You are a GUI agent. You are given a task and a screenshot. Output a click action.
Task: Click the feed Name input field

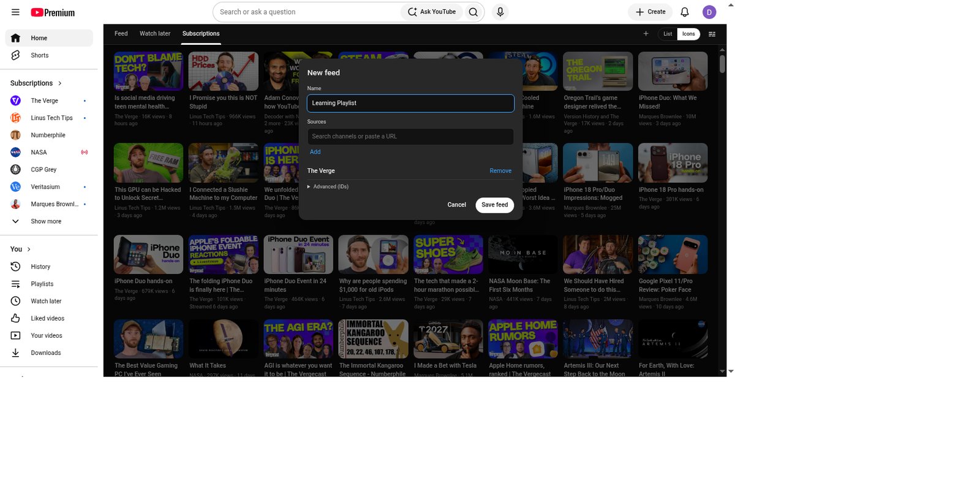410,103
